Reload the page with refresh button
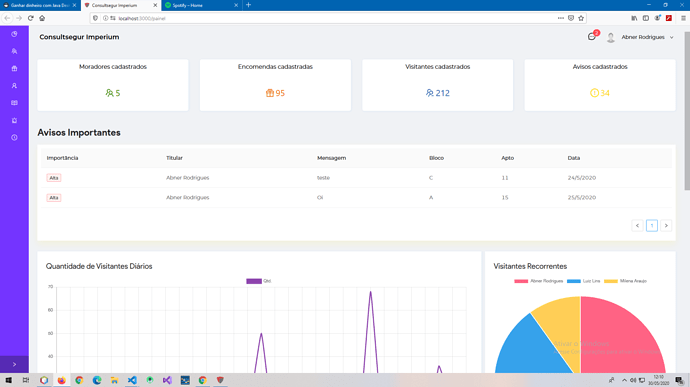 [30, 18]
